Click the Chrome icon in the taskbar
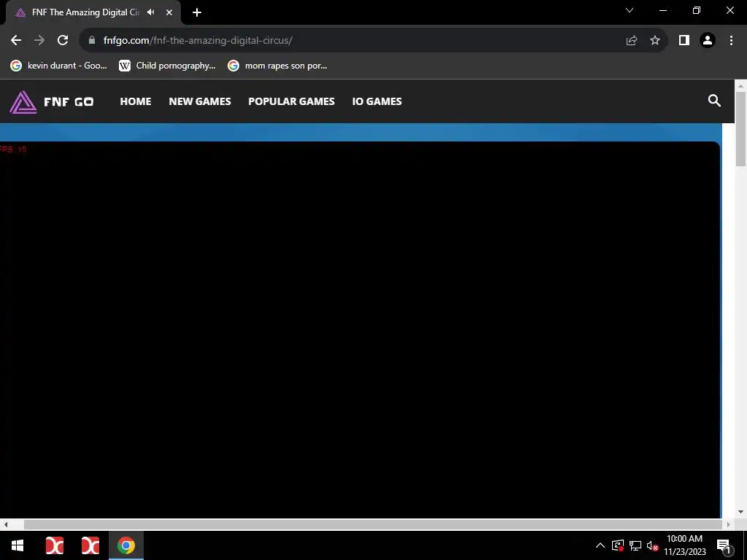The width and height of the screenshot is (747, 560). [126, 545]
